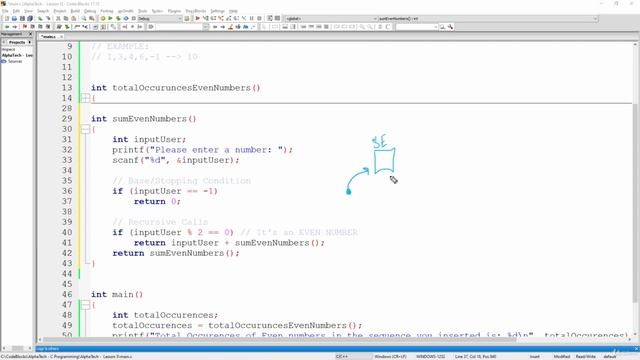The height and width of the screenshot is (360, 640).
Task: Click the Read/Write status bar entry
Action: pos(586,356)
